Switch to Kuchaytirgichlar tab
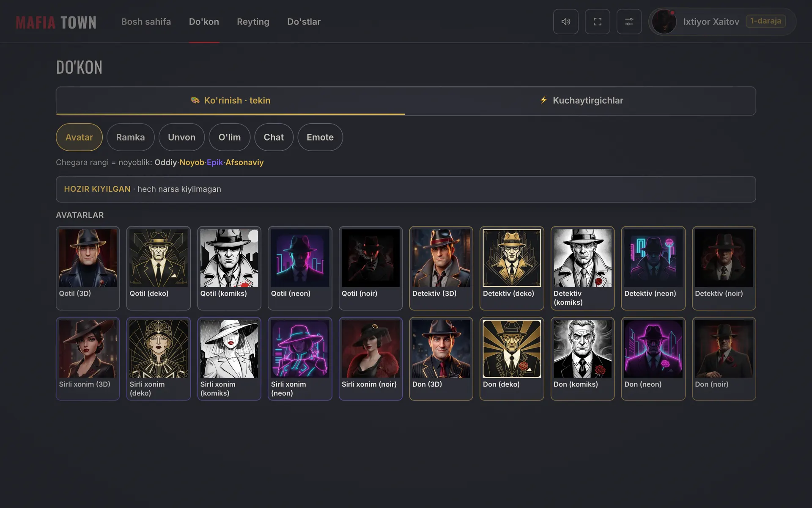 click(x=581, y=101)
